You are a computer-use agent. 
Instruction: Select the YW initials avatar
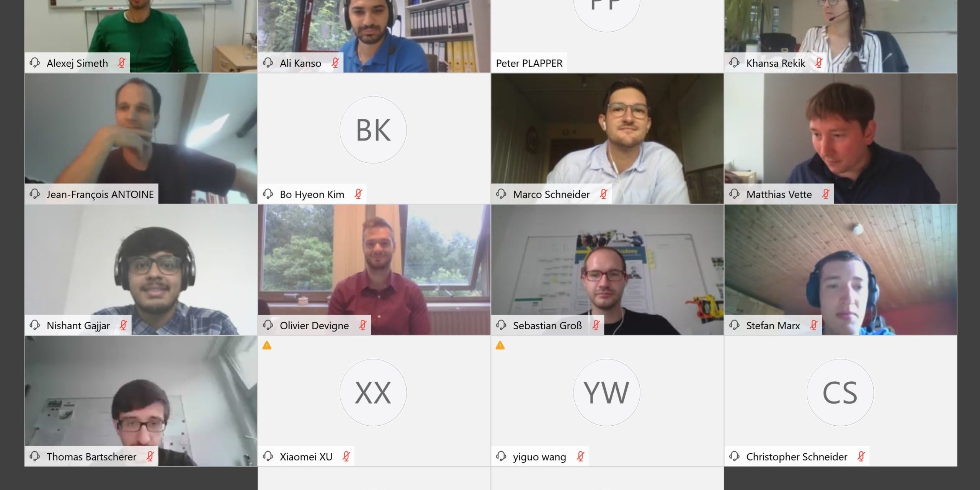click(607, 392)
